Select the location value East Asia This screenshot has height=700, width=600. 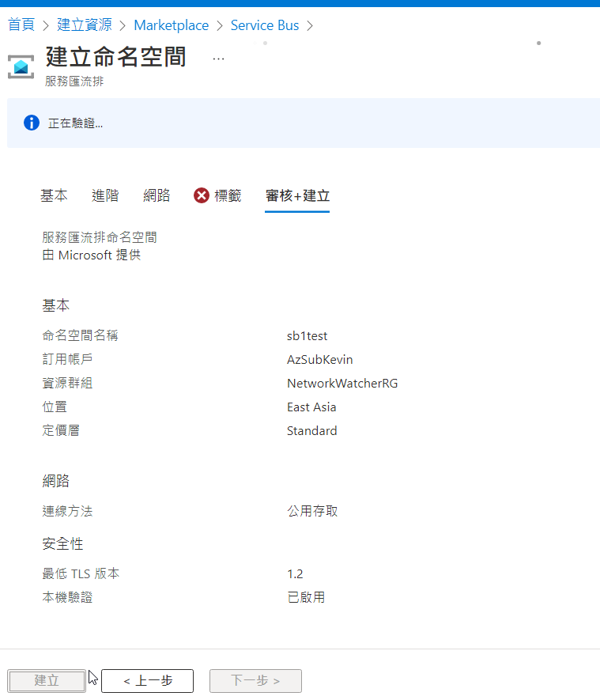[x=311, y=407]
